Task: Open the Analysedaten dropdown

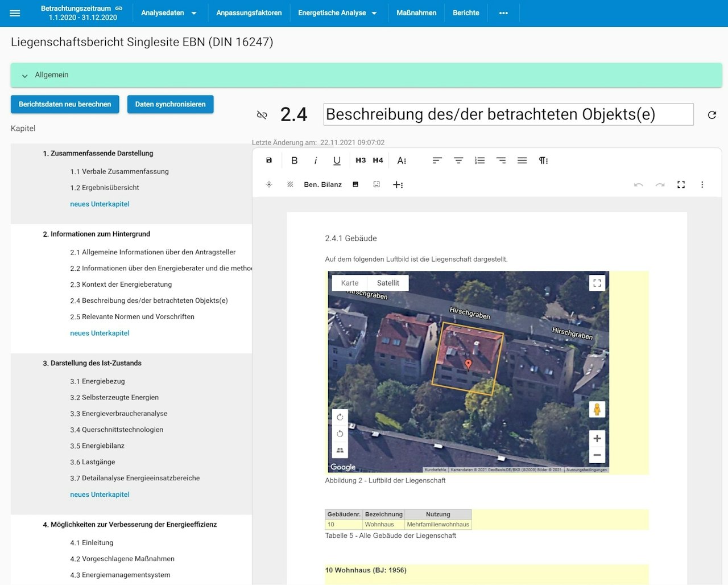Action: tap(168, 13)
